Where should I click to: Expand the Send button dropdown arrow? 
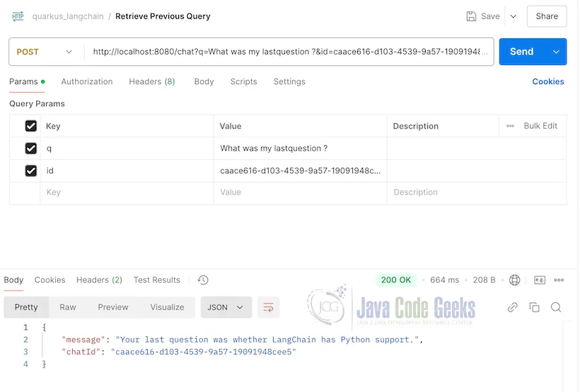556,52
